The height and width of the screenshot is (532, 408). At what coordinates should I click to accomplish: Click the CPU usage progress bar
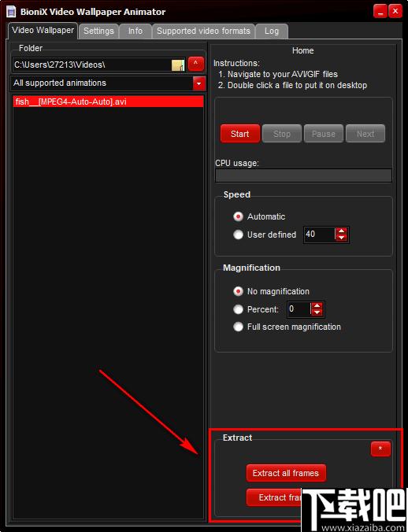click(303, 175)
